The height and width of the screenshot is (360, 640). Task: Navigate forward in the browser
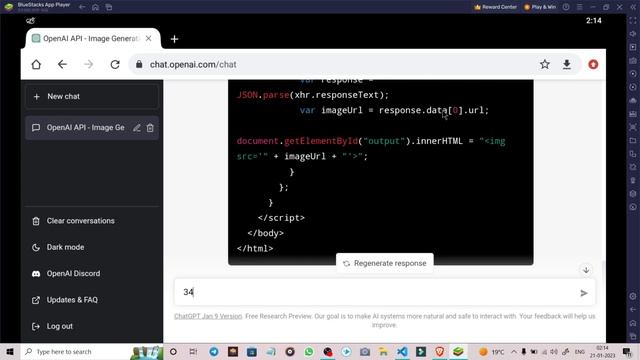tap(88, 64)
